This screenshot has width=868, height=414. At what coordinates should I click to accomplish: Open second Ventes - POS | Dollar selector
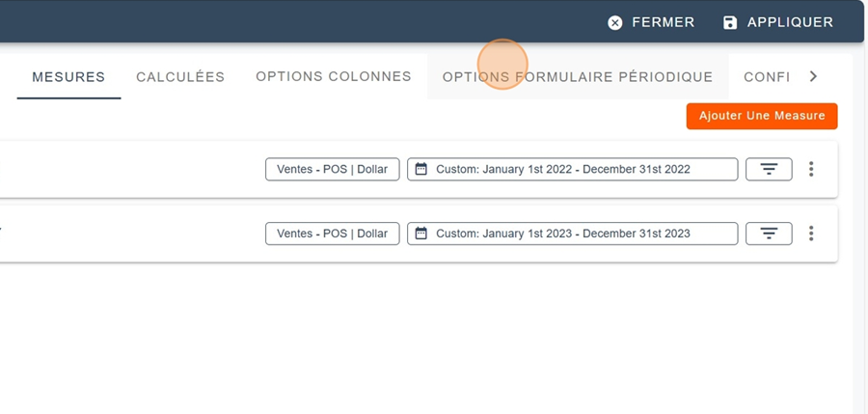[x=332, y=233]
